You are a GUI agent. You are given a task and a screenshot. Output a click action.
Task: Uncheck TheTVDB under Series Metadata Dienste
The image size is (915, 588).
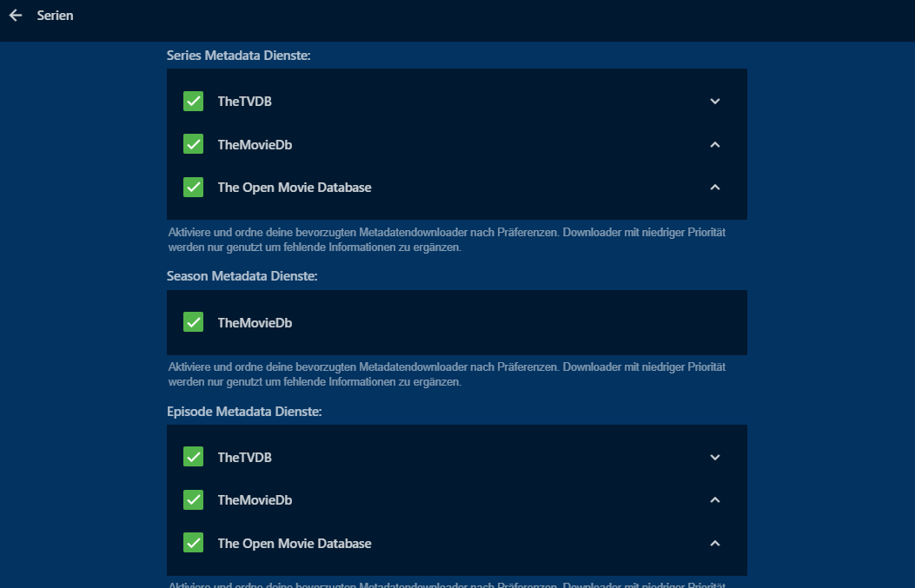pyautogui.click(x=193, y=101)
